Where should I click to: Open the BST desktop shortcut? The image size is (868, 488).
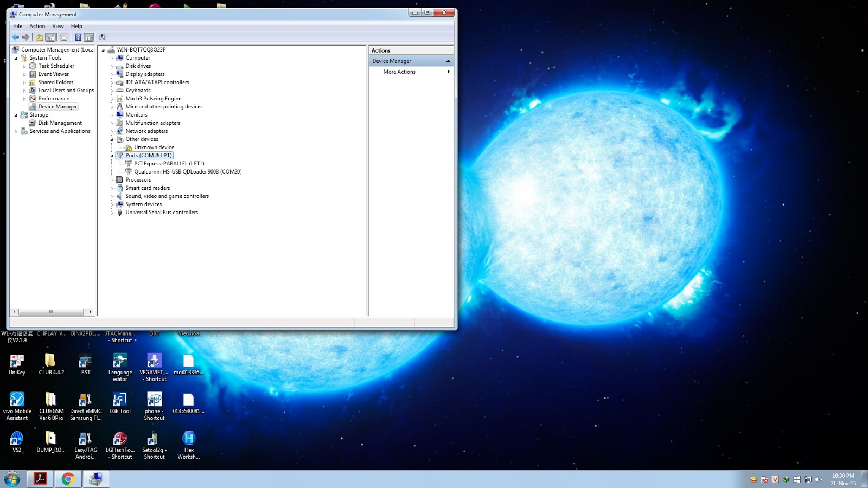click(x=86, y=364)
